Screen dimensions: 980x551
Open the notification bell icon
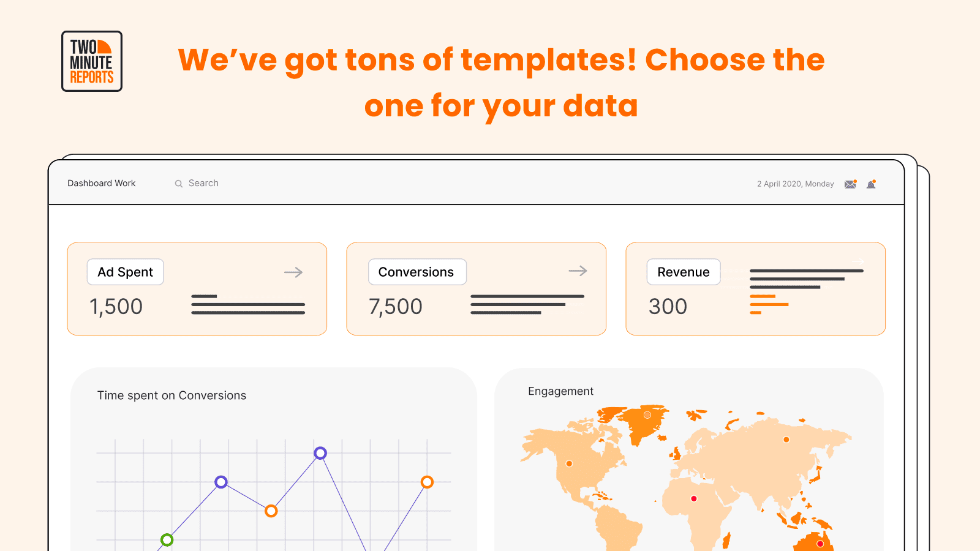click(x=871, y=184)
